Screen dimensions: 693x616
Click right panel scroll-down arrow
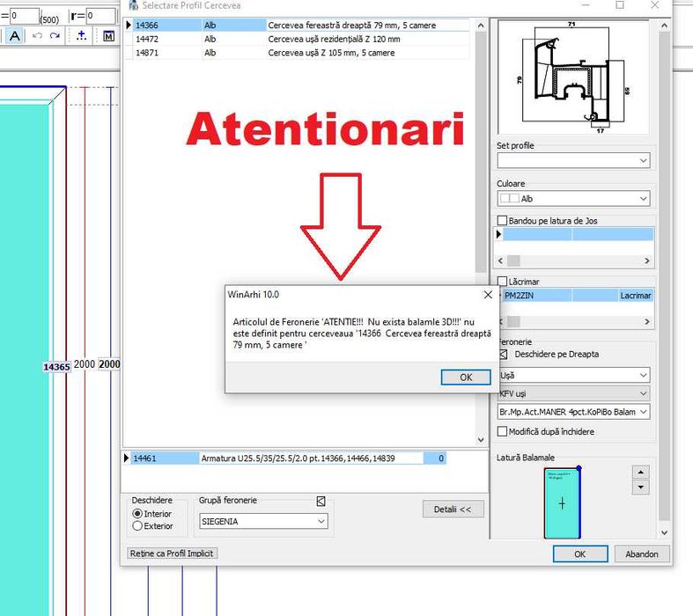click(x=664, y=532)
